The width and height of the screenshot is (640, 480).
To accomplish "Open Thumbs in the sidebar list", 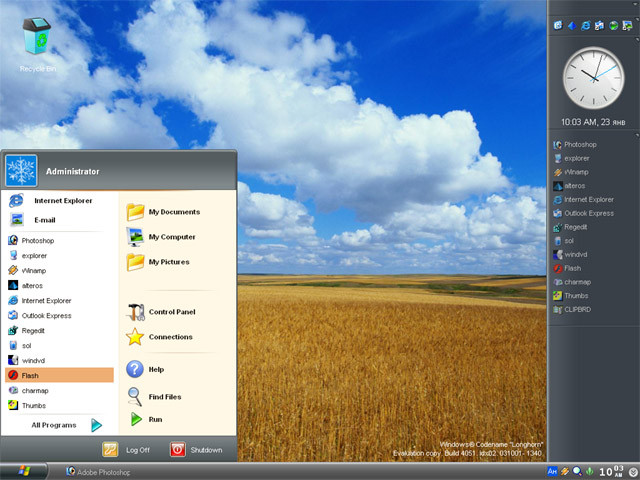I will (x=571, y=296).
